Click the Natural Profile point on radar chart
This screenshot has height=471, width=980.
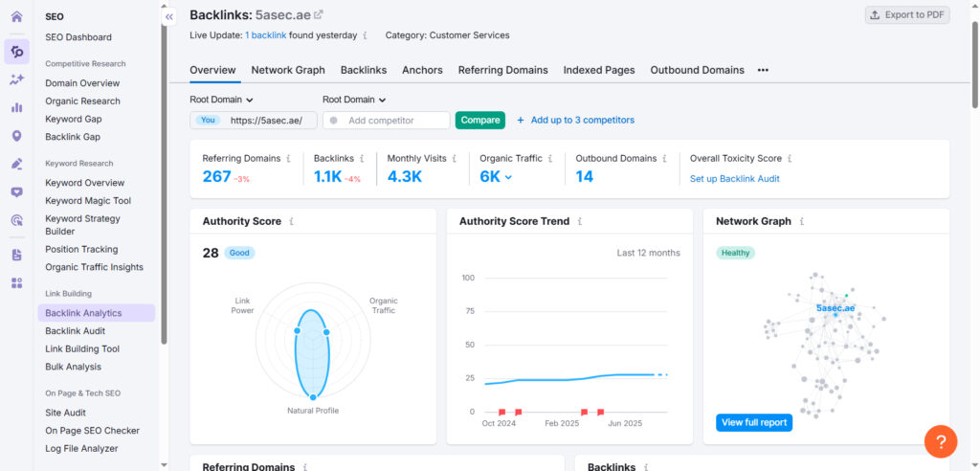pos(313,396)
